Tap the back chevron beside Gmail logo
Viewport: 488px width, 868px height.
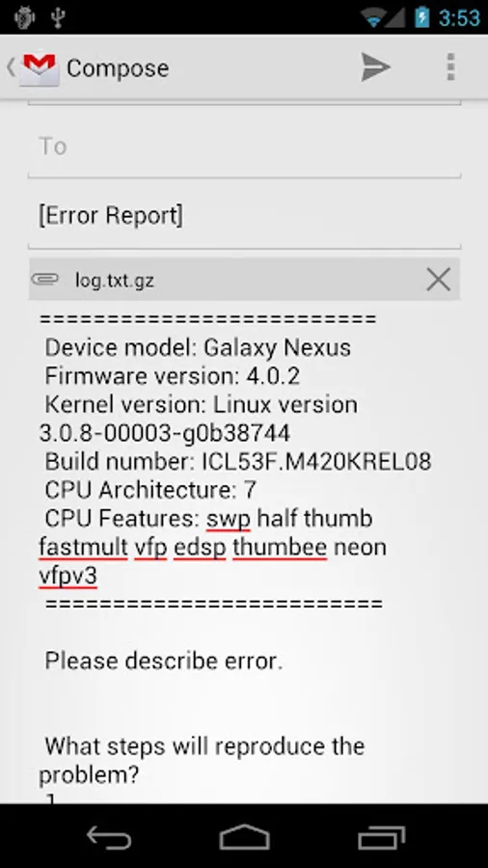click(11, 68)
